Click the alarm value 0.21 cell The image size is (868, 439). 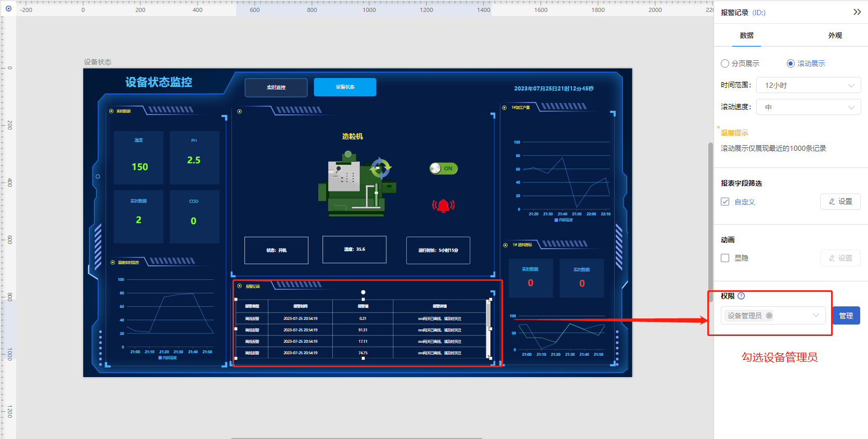pyautogui.click(x=363, y=318)
